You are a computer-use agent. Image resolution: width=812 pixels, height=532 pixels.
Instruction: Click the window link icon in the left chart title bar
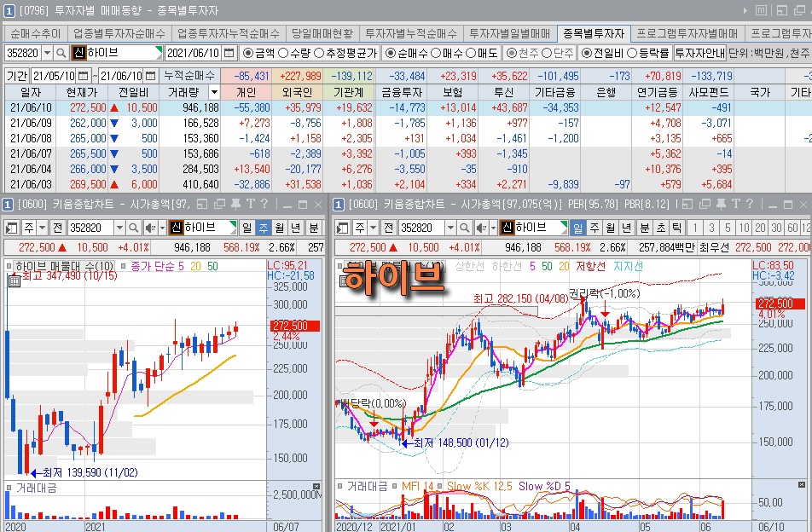(x=202, y=205)
